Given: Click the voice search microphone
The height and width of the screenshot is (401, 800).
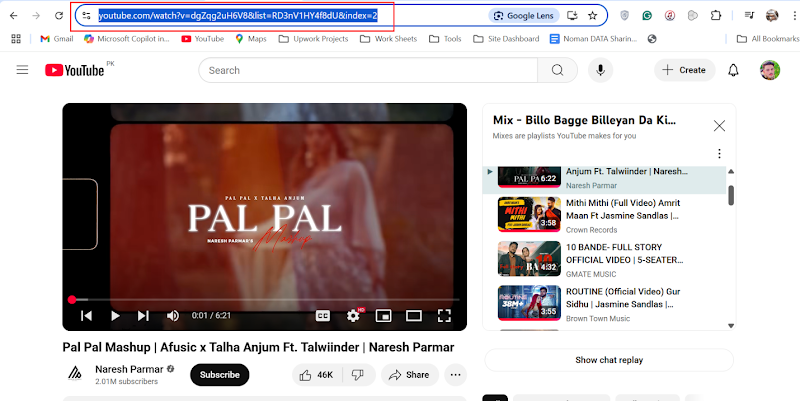Looking at the screenshot, I should [x=601, y=70].
